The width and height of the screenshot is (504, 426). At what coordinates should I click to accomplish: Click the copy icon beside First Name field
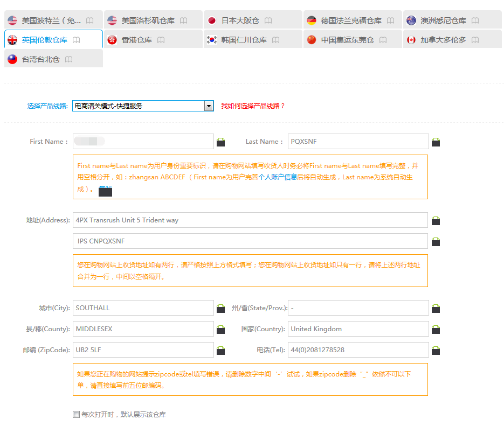220,142
